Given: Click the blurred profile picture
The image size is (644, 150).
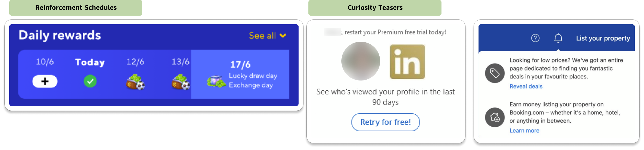Looking at the screenshot, I should click(x=360, y=61).
